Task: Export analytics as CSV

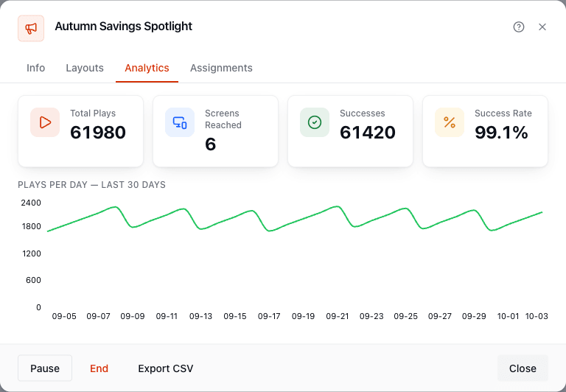Action: (x=166, y=368)
